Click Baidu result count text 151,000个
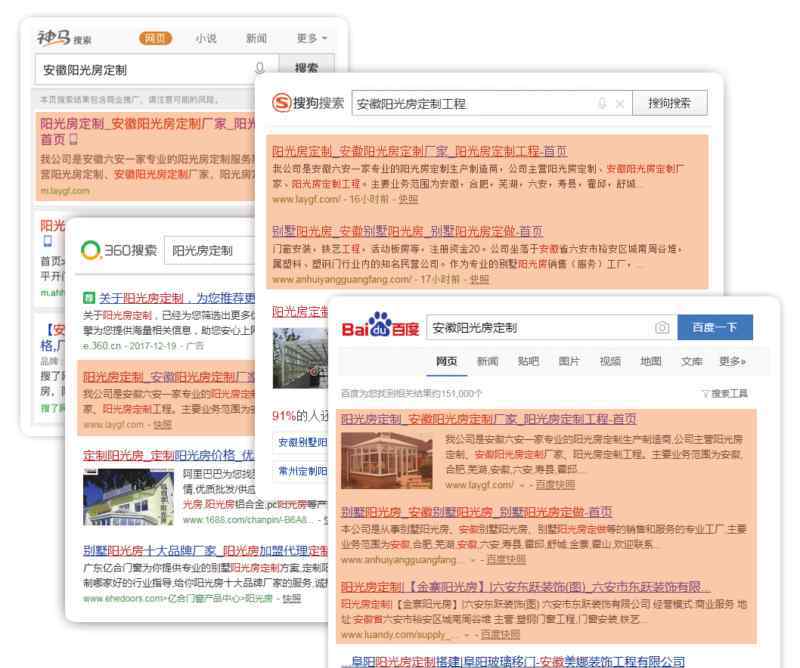Viewport: 800px width, 668px height. 411,393
